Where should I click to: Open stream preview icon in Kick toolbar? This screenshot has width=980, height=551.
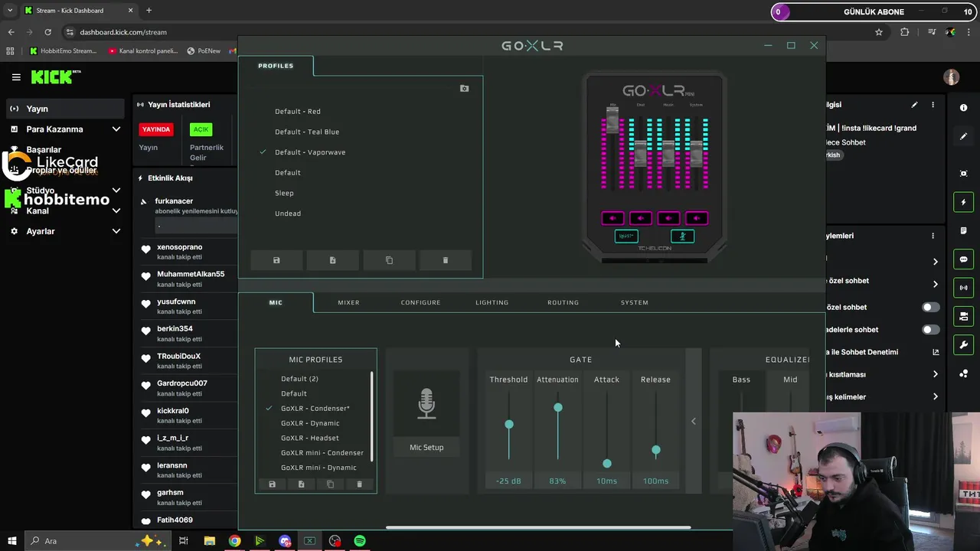tap(963, 174)
